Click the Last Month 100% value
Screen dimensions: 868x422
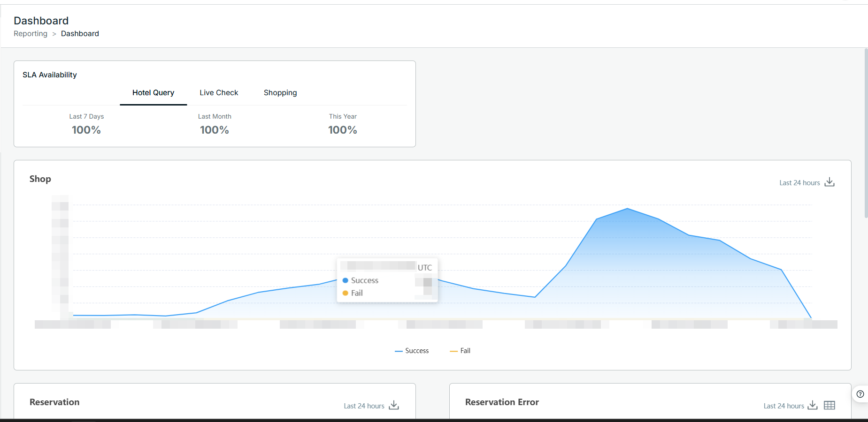pos(215,130)
